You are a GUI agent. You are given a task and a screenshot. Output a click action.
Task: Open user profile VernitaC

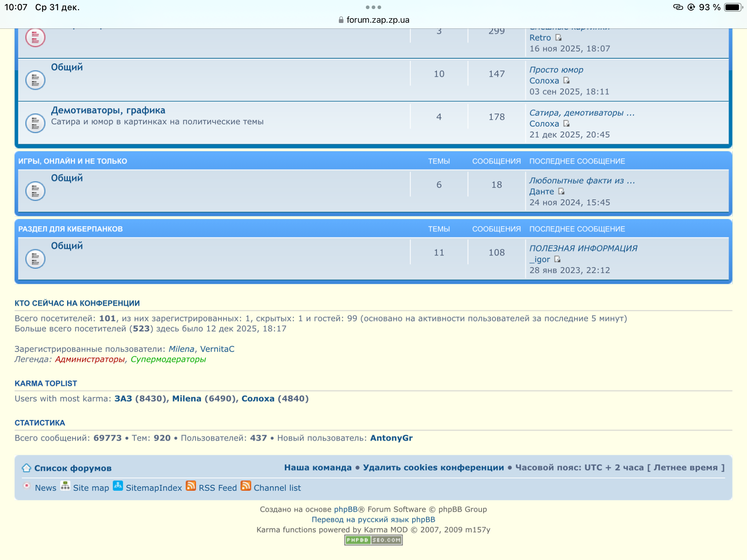point(217,349)
